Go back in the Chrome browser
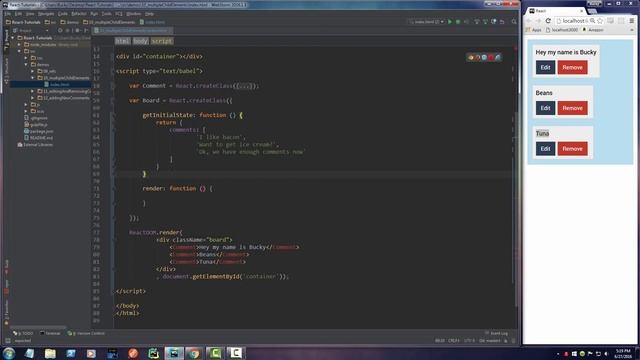 [x=529, y=21]
